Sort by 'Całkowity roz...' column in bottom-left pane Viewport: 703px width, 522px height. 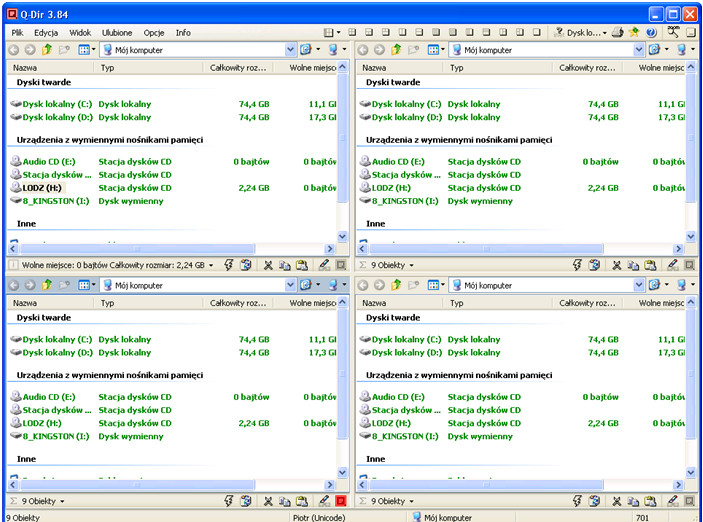pyautogui.click(x=238, y=303)
